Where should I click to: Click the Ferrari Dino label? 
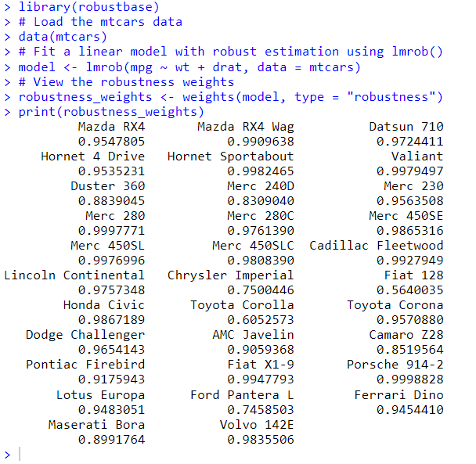click(398, 394)
